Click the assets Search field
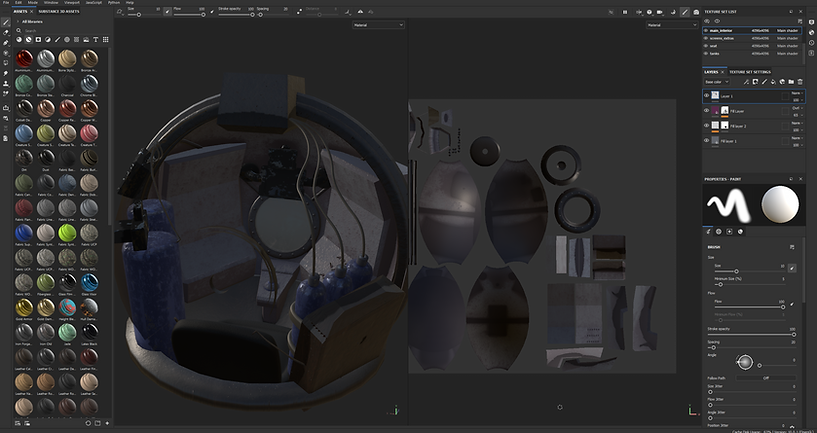The height and width of the screenshot is (433, 817). tap(63, 31)
